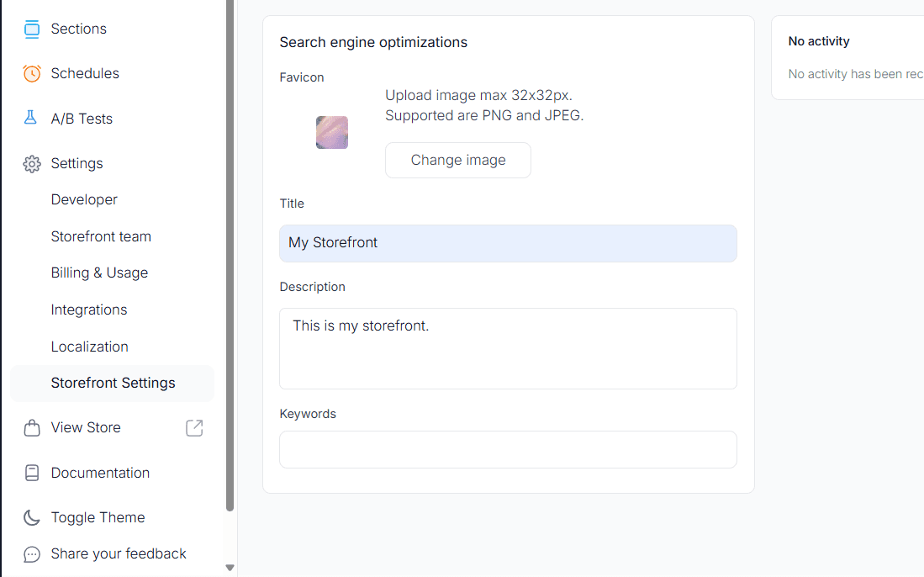
Task: Select Storefront Settings in sidebar
Action: (x=113, y=383)
